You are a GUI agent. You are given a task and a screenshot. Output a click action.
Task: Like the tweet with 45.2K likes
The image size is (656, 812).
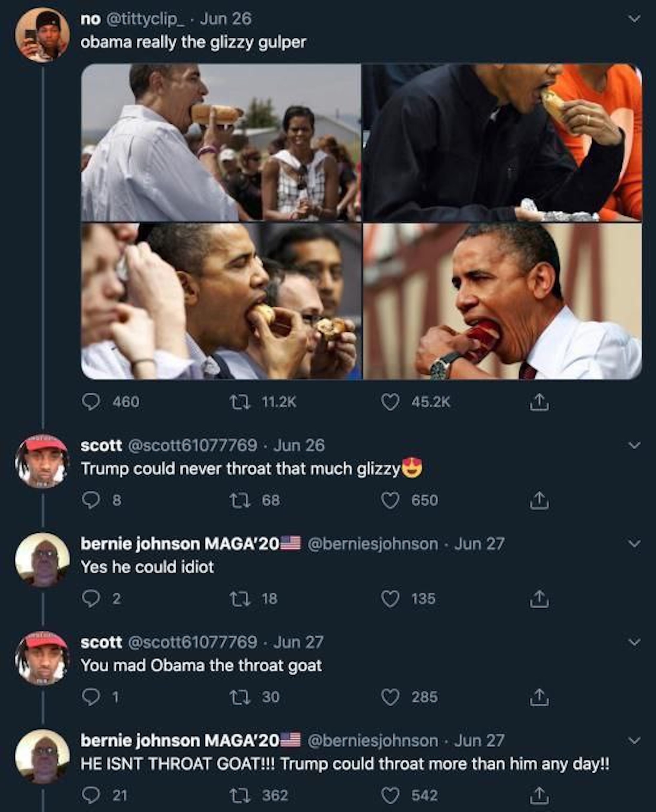click(390, 402)
